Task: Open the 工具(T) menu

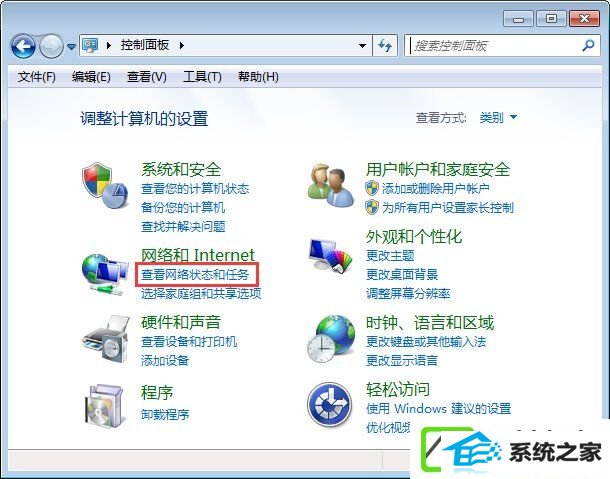Action: pos(202,77)
